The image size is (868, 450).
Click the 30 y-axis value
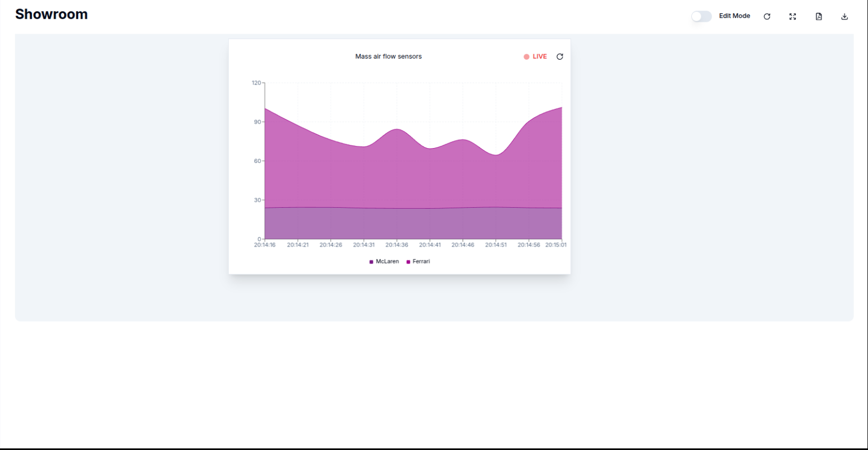coord(258,200)
